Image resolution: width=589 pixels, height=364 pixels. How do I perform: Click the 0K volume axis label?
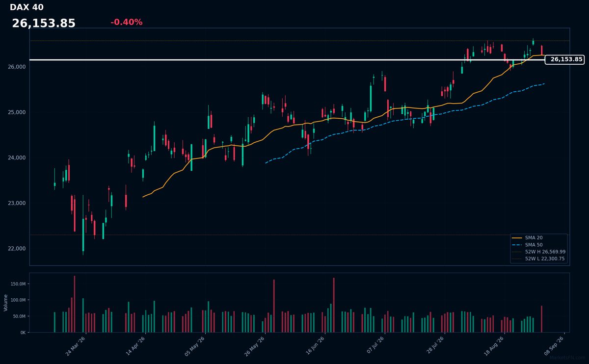[x=23, y=333]
